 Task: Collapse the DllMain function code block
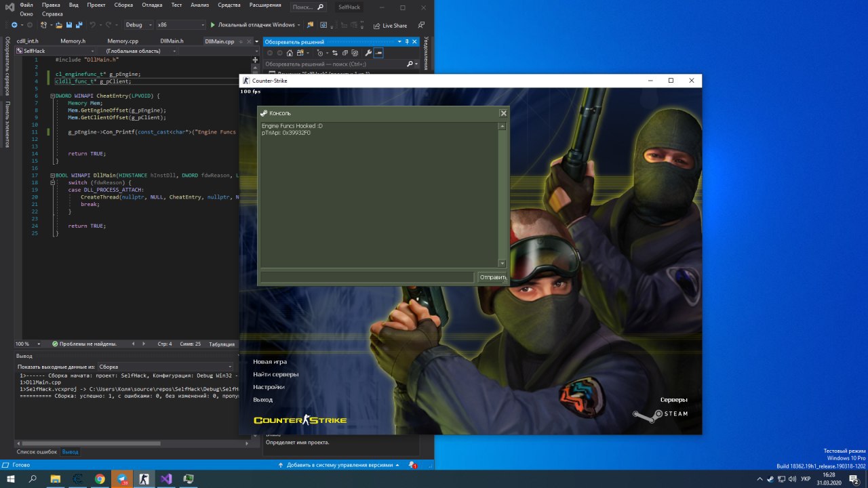[x=53, y=175]
